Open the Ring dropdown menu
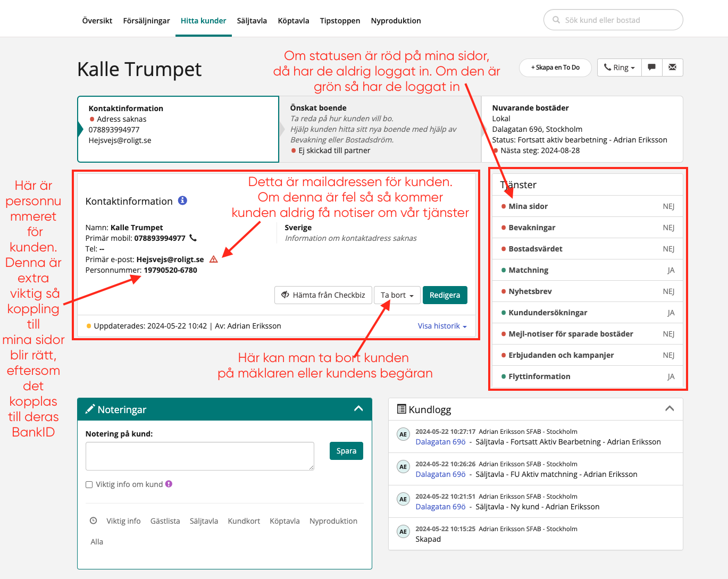 [x=619, y=68]
